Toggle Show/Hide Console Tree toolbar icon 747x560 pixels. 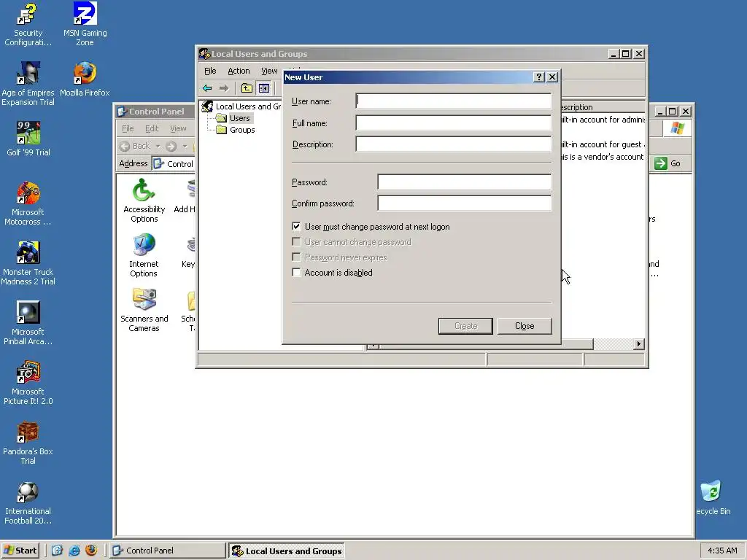[x=263, y=88]
